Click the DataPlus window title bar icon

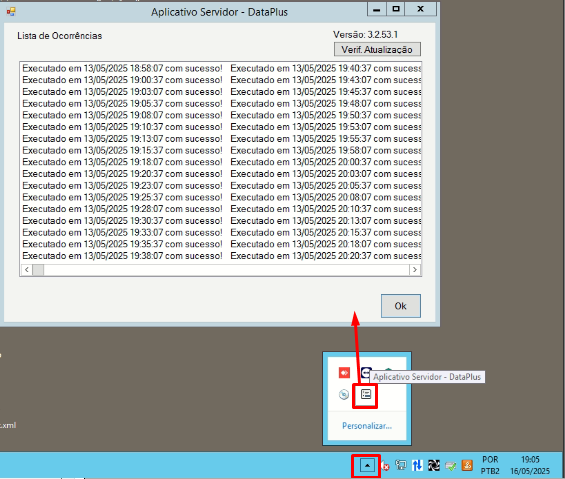pos(11,12)
